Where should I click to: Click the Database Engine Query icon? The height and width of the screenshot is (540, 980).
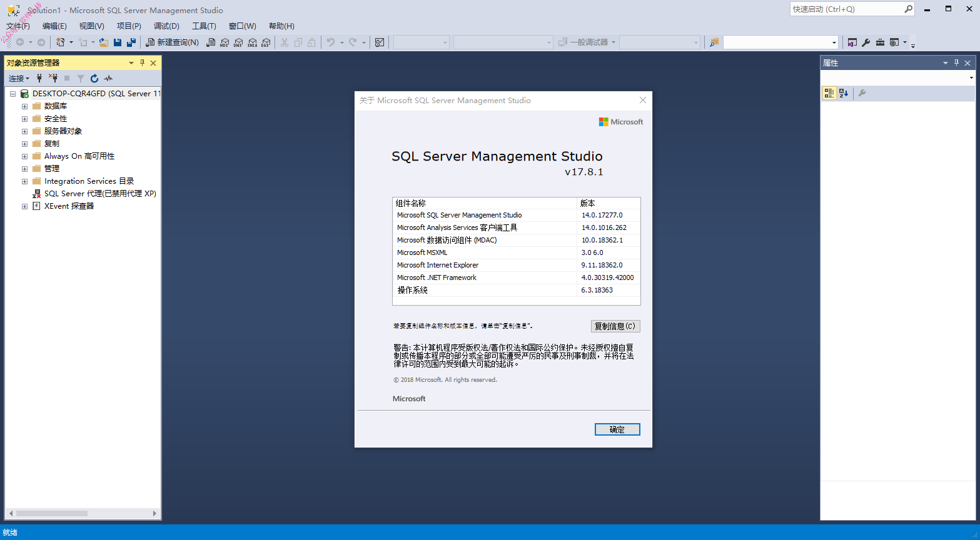pos(211,42)
